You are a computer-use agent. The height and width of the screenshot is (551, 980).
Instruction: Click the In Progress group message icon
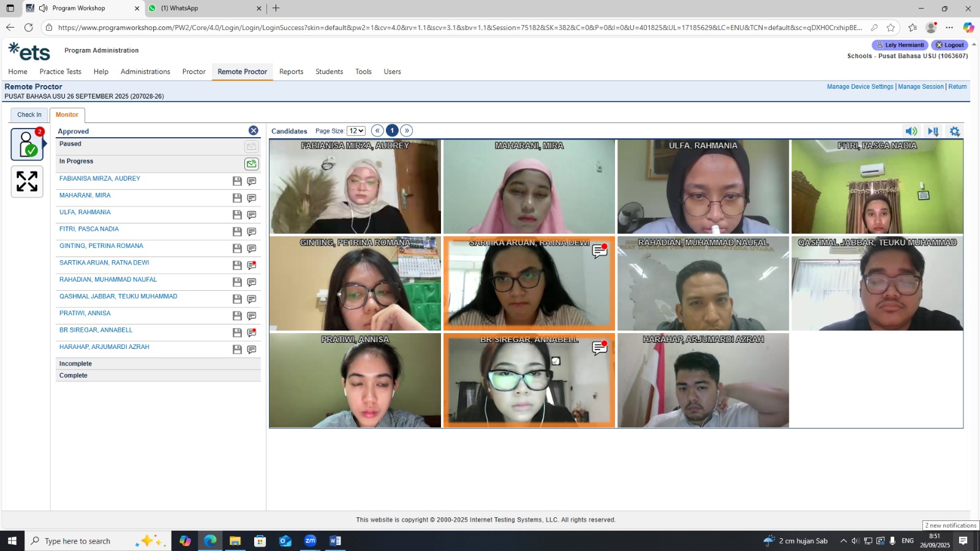251,163
